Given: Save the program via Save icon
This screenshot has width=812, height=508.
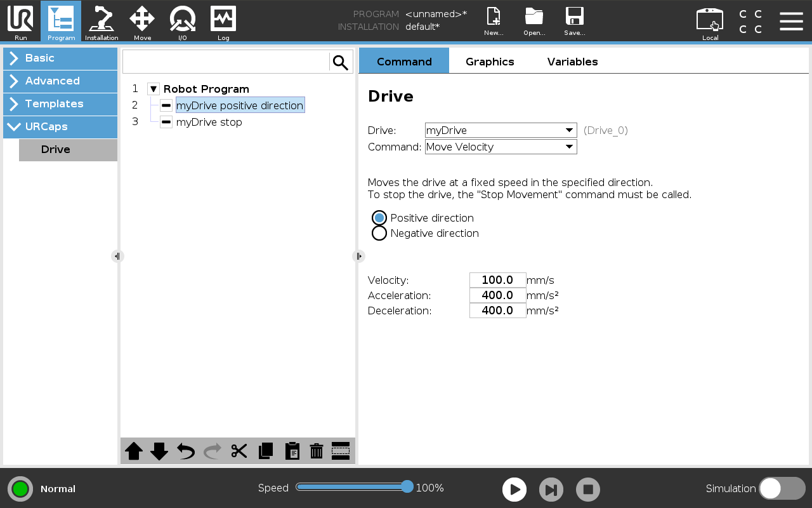Looking at the screenshot, I should (x=574, y=22).
